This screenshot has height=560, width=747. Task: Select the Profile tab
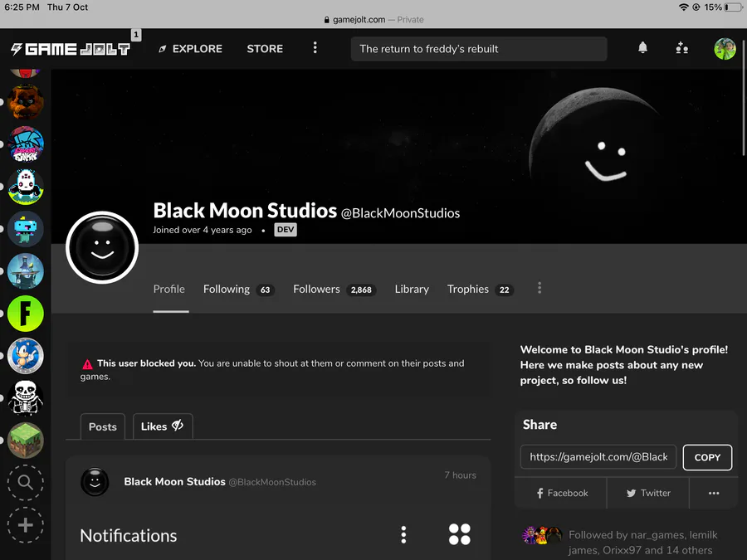pyautogui.click(x=169, y=289)
